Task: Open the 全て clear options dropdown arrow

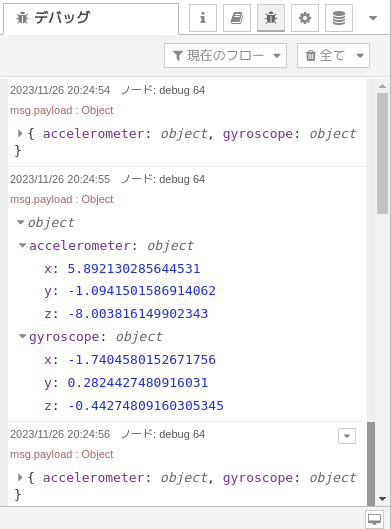Action: 360,56
